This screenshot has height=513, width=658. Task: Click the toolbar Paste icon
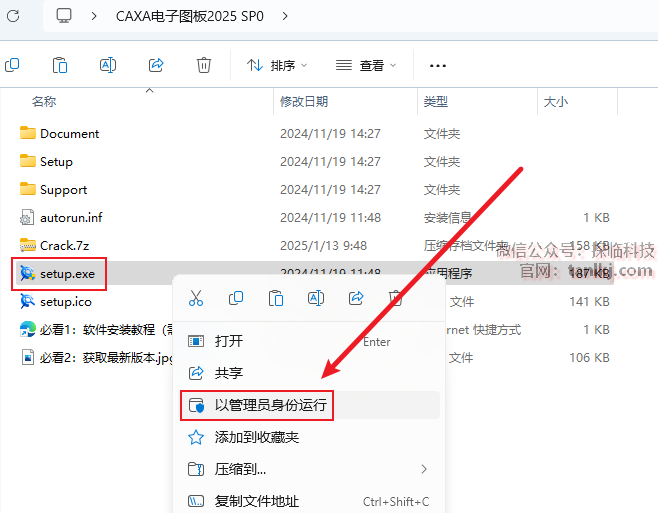[60, 65]
